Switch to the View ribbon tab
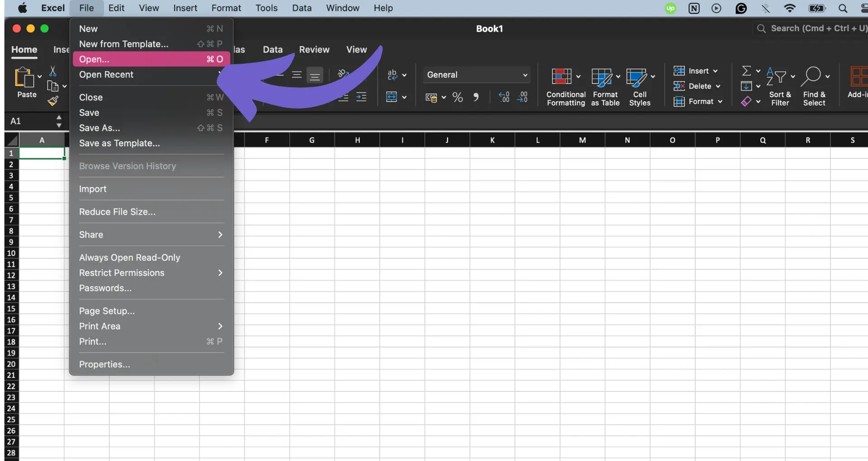868x461 pixels. tap(356, 50)
